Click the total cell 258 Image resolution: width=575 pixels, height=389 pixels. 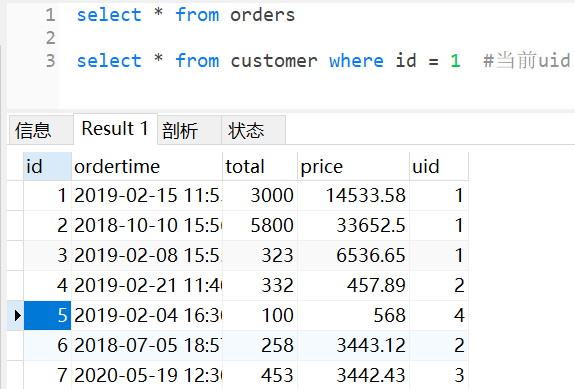point(260,345)
